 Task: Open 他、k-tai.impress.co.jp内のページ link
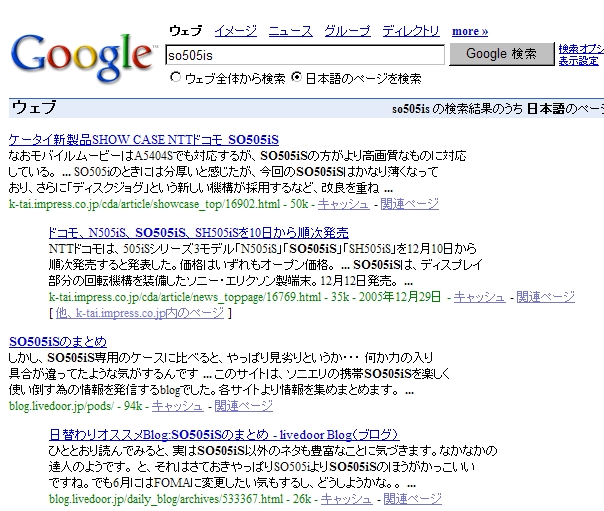click(140, 313)
